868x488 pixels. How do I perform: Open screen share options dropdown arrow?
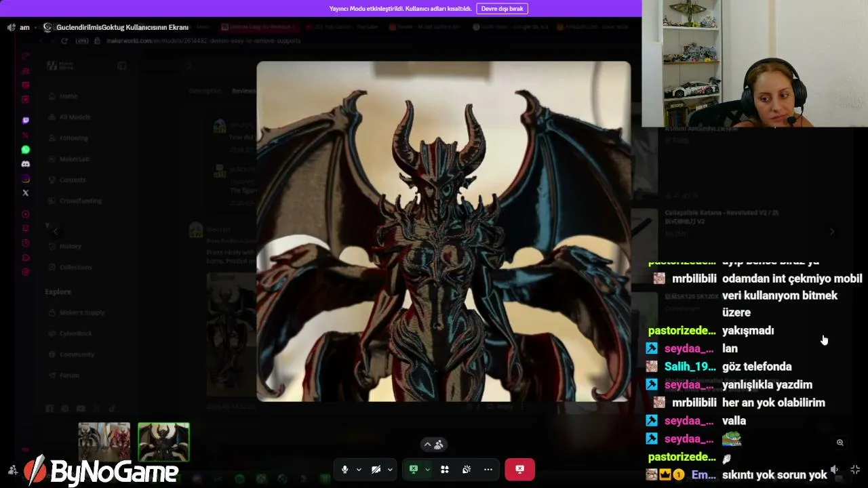pyautogui.click(x=427, y=469)
